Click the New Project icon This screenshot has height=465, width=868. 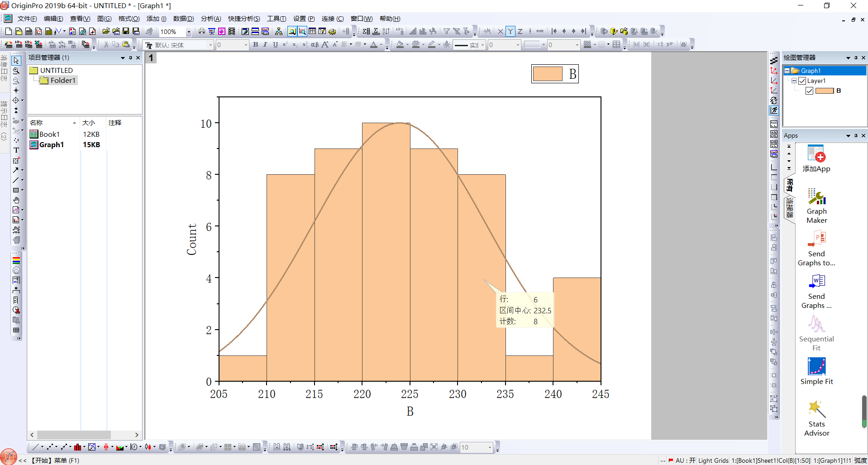[9, 31]
